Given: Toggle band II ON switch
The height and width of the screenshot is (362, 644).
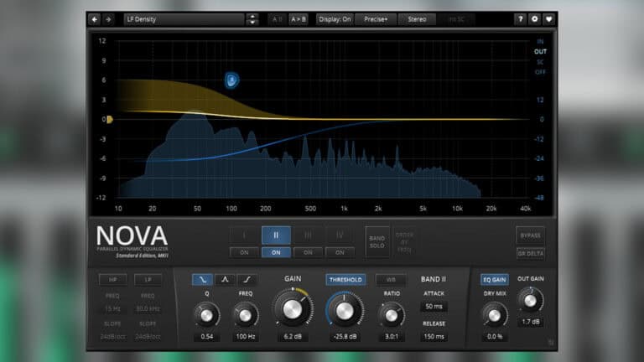Looking at the screenshot, I should click(x=276, y=252).
